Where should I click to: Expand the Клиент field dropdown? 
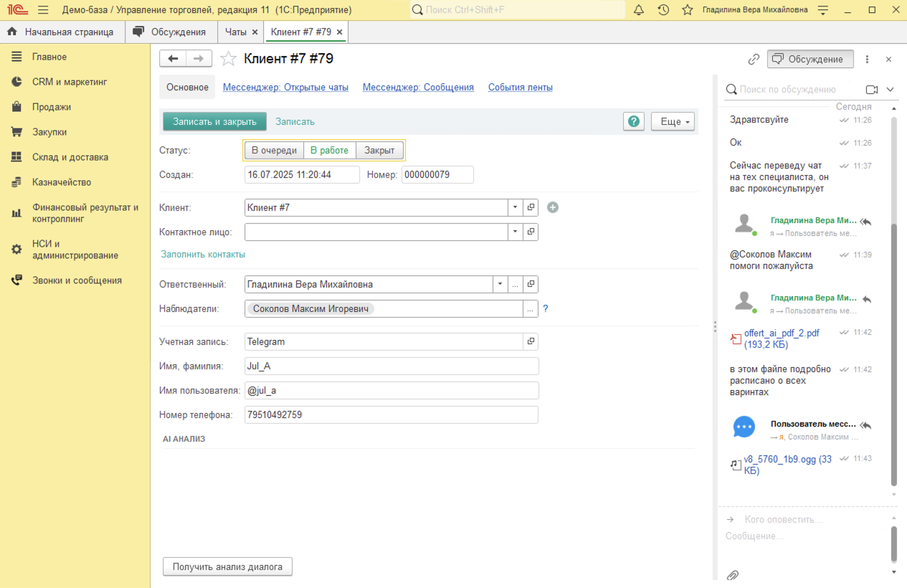click(516, 207)
